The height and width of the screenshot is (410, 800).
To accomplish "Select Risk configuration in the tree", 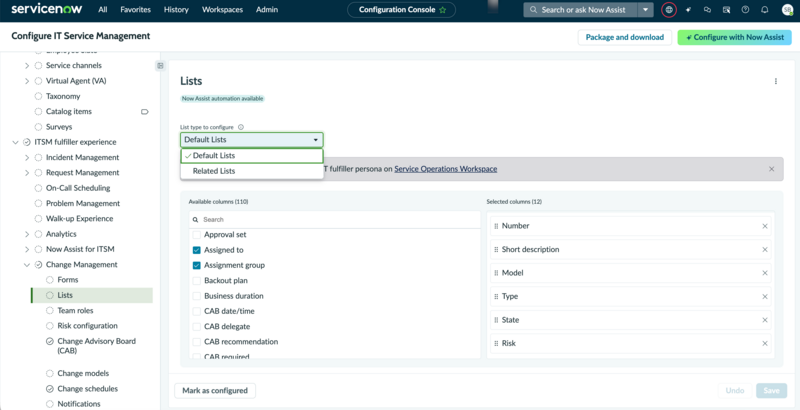I will click(87, 326).
